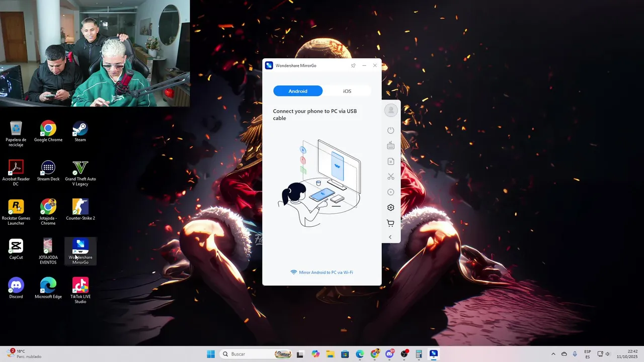Open the shopping cart icon in MirrorGo
Image resolution: width=644 pixels, height=362 pixels.
click(390, 223)
